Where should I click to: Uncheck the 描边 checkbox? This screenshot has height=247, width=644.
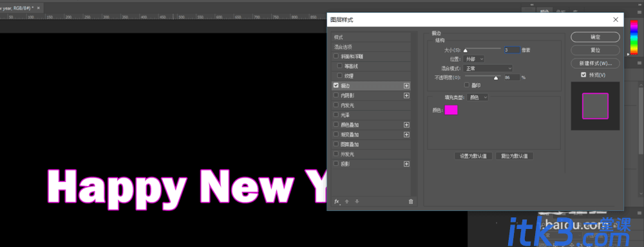coord(336,86)
